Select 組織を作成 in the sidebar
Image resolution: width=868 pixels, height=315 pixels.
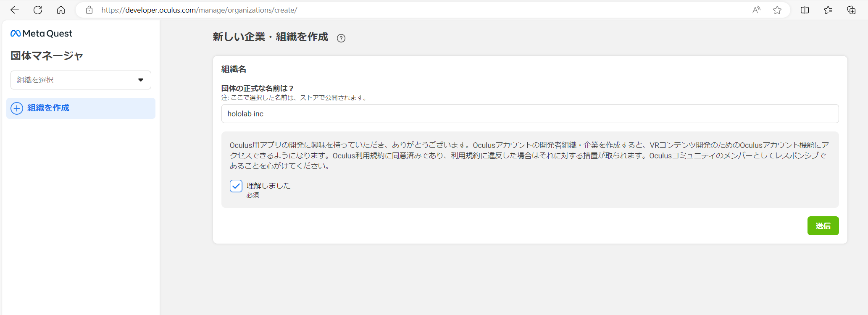48,108
